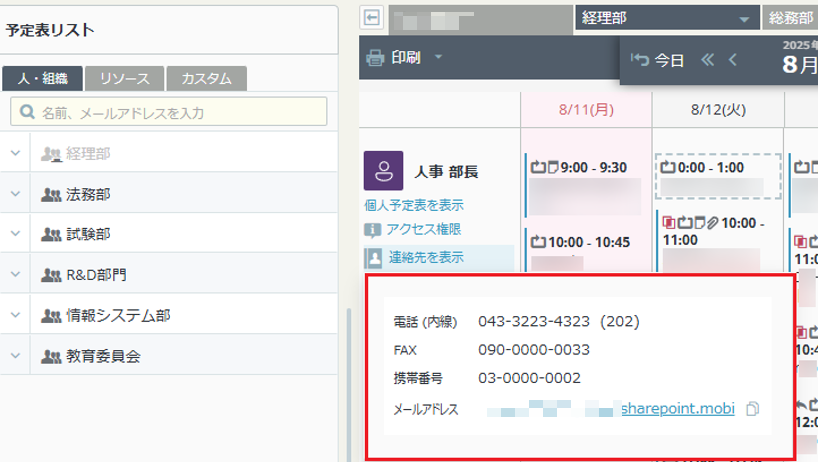Open the sharepoint.mobi email link

point(678,408)
